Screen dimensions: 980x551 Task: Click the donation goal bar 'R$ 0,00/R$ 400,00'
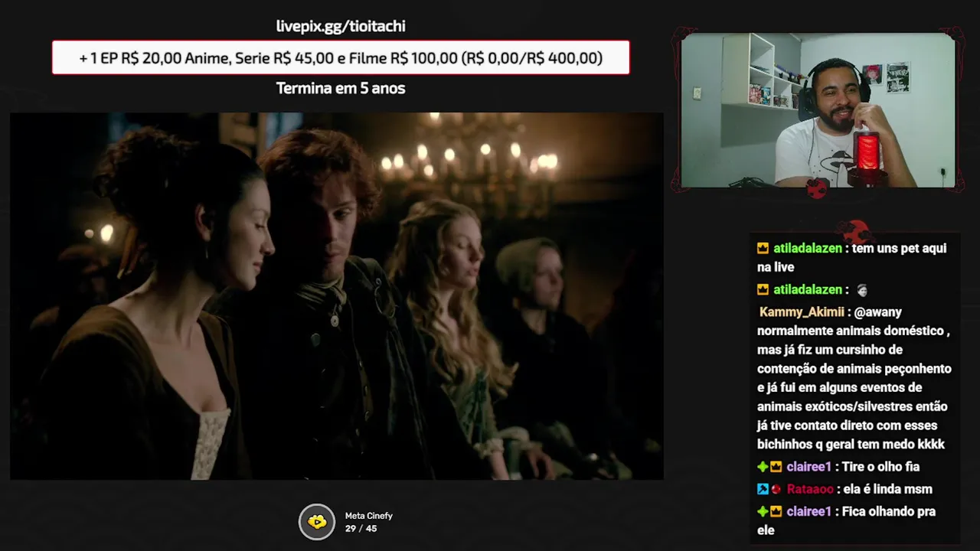click(341, 57)
